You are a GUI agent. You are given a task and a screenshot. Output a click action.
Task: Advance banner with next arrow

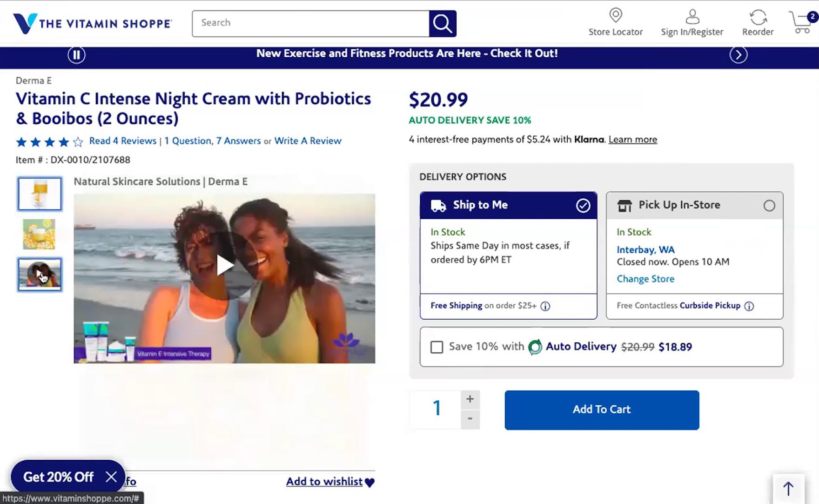click(x=738, y=55)
